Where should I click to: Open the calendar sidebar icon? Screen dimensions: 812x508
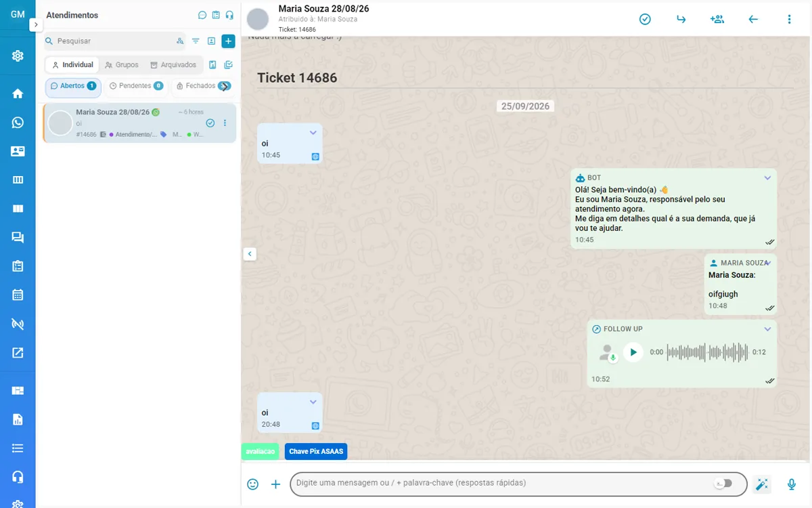pyautogui.click(x=18, y=295)
